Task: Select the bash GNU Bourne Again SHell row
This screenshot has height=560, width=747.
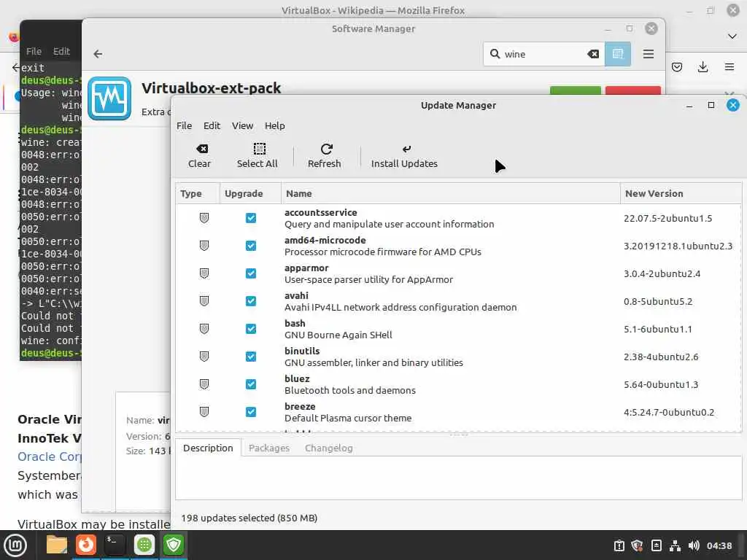Action: point(458,329)
